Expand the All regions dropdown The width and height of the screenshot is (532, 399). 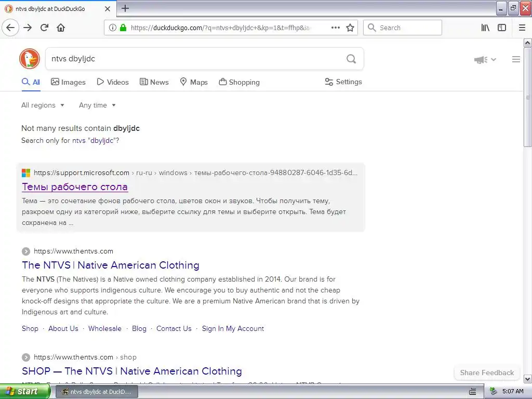point(43,105)
